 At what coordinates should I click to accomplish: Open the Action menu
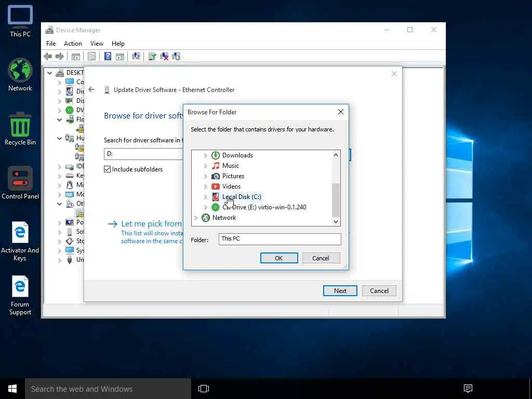click(x=73, y=44)
